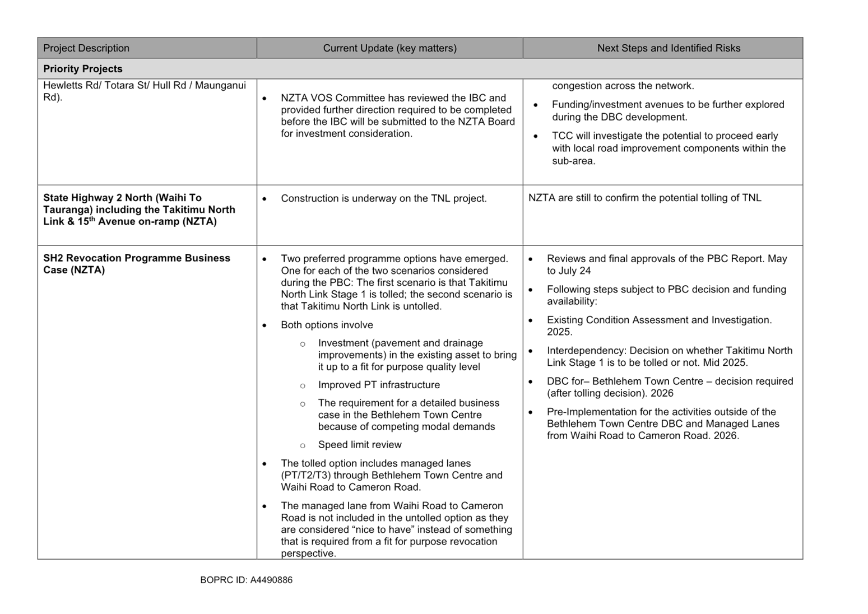Select the 'SH2 Revocation Programme Business Case' title
Image resolution: width=868 pixels, height=614 pixels.
137,264
